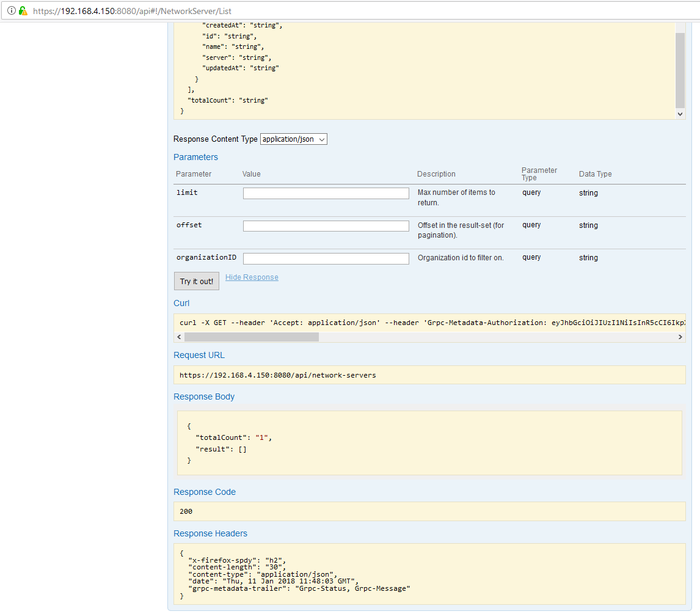
Task: Click the Response Headers section heading
Action: [210, 533]
